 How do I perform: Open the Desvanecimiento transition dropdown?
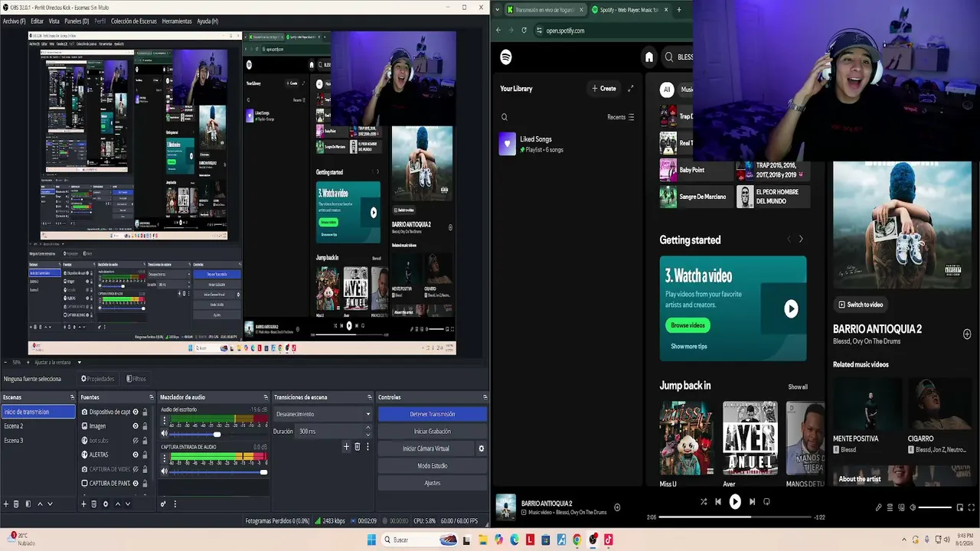(x=323, y=414)
